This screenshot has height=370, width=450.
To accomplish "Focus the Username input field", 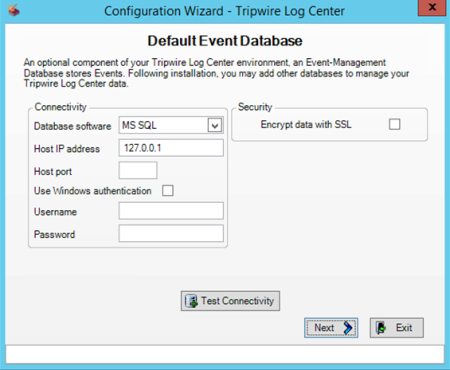I will pyautogui.click(x=171, y=211).
